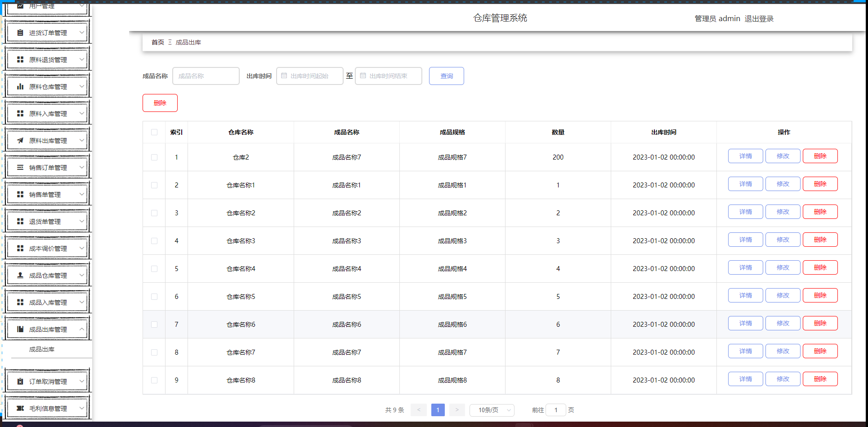This screenshot has height=427, width=868.
Task: Click the 查询 search button
Action: point(446,76)
